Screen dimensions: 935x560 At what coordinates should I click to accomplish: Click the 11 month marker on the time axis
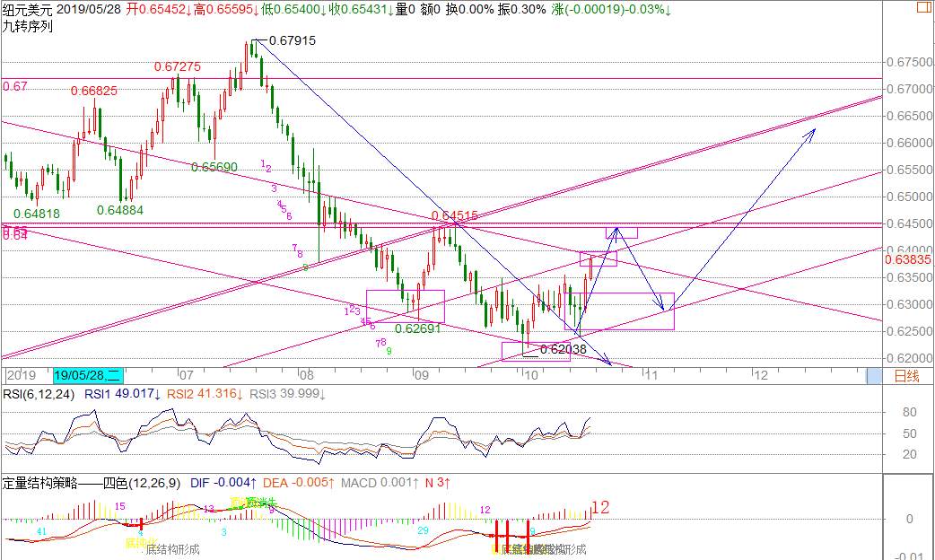tap(651, 375)
